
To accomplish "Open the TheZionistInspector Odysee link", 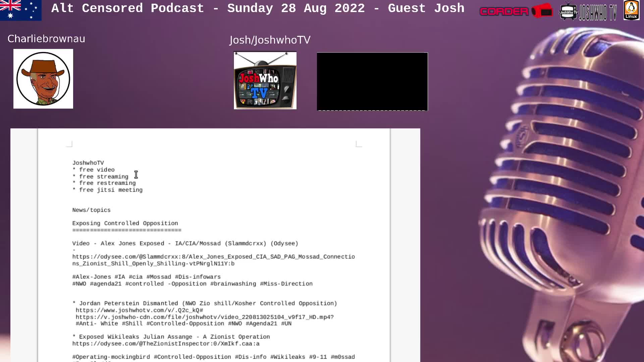I will [166, 344].
